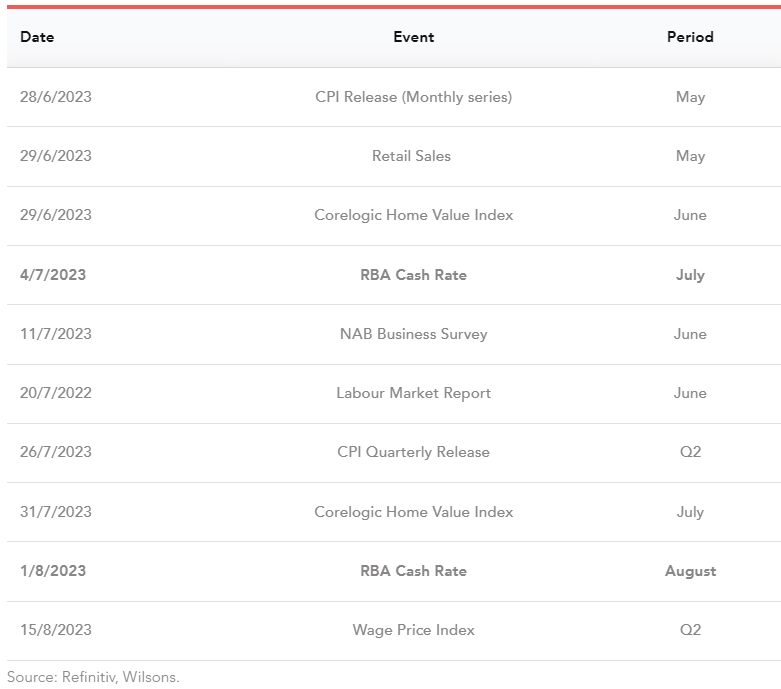Viewport: 781px width, 689px height.
Task: Click the 11/7/2023 date cell
Action: (56, 334)
